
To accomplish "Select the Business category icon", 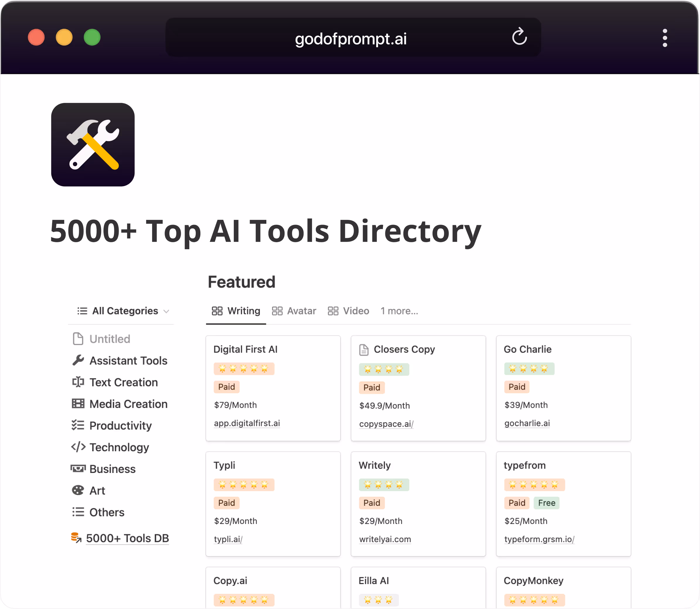I will click(x=79, y=469).
